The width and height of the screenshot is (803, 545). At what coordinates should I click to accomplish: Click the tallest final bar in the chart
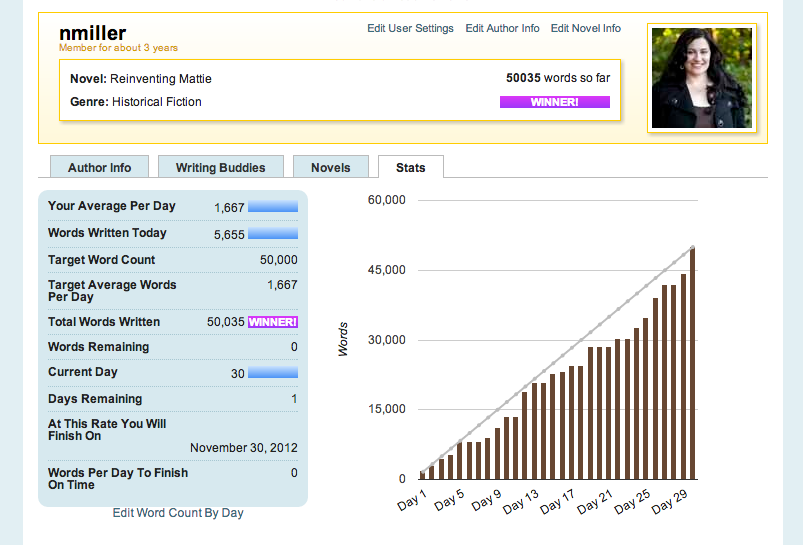tap(692, 364)
